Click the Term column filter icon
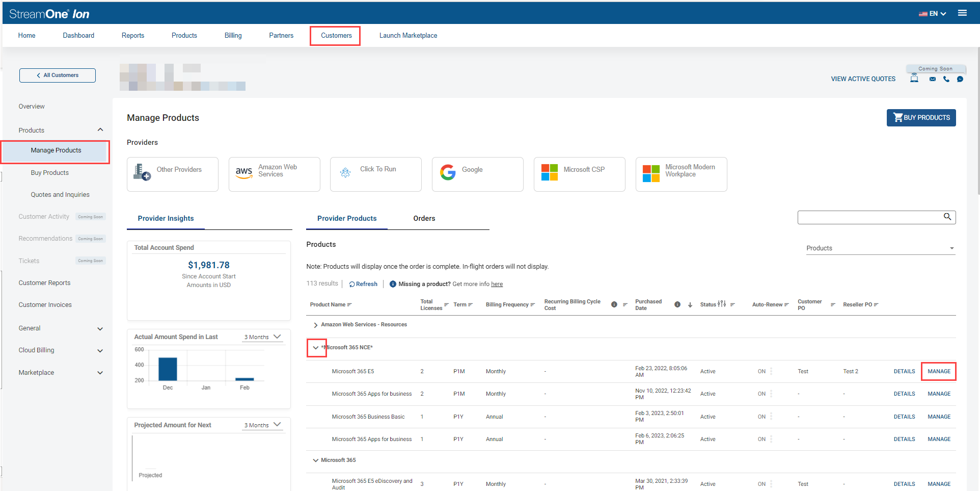 pyautogui.click(x=470, y=305)
